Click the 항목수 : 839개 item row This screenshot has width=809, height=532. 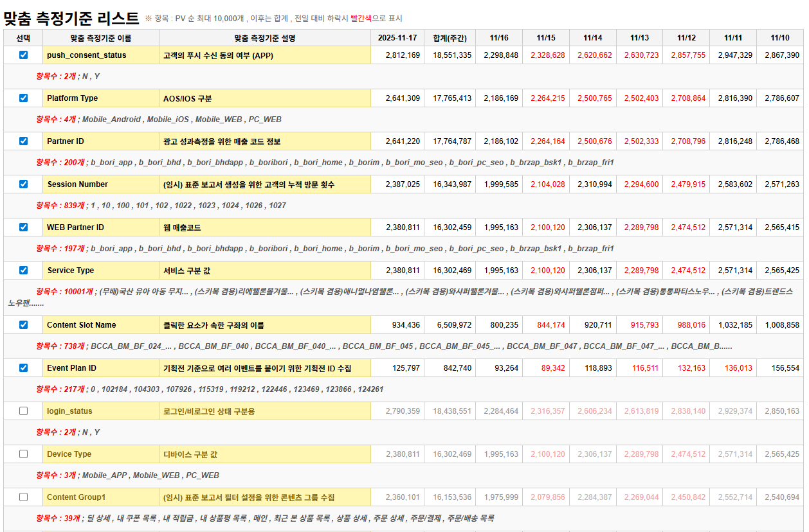point(404,206)
